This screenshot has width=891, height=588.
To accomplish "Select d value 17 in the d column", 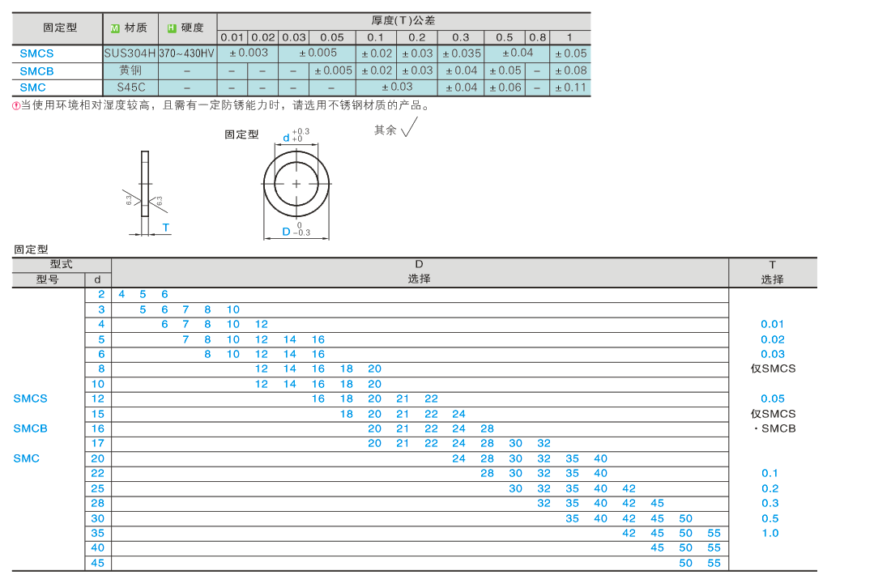I will 98,443.
